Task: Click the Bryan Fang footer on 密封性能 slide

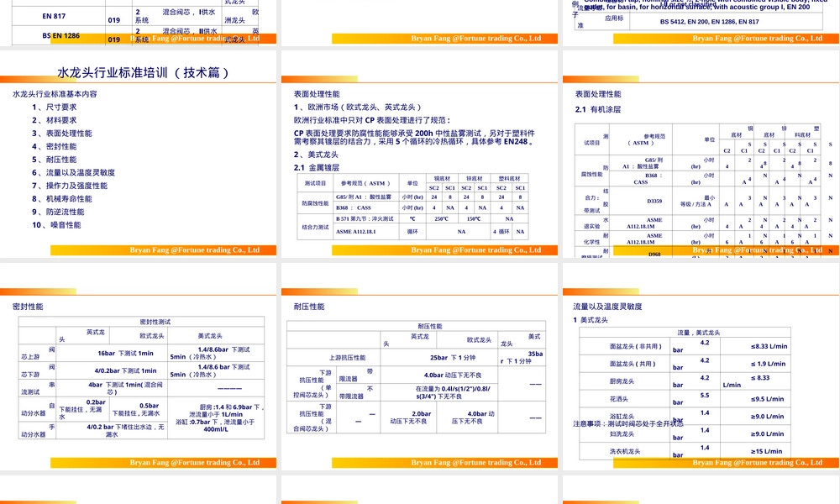Action: point(195,462)
